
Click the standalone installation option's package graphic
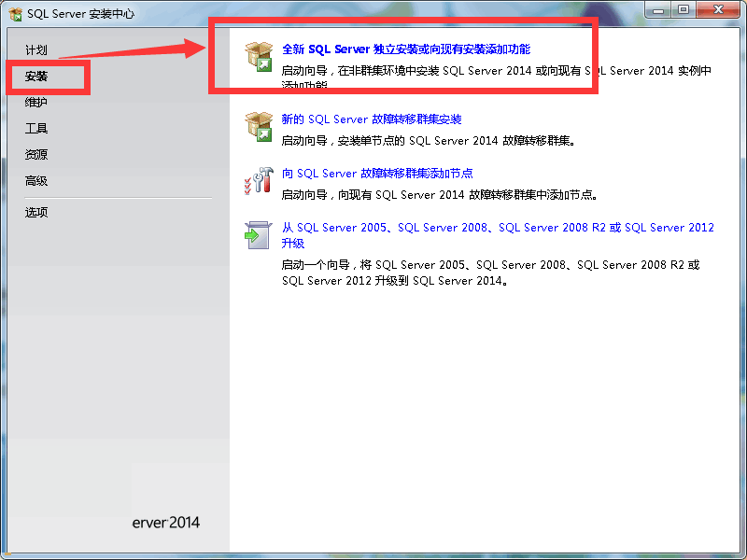point(258,54)
